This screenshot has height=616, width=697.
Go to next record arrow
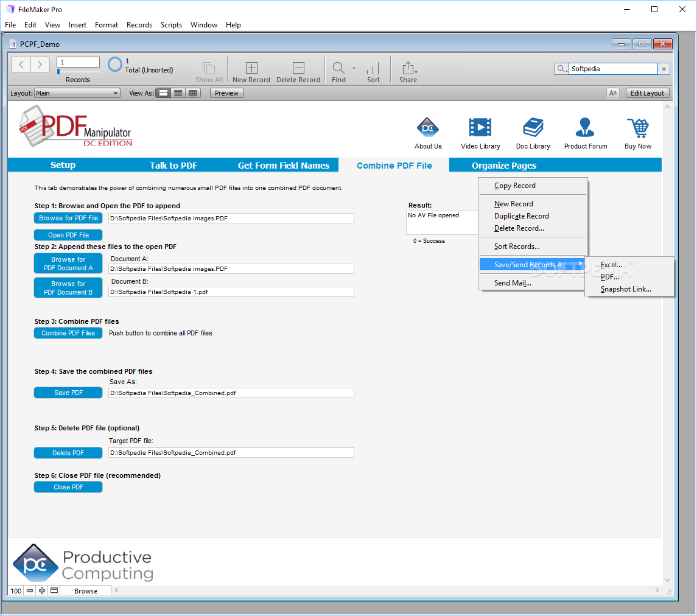click(x=40, y=65)
